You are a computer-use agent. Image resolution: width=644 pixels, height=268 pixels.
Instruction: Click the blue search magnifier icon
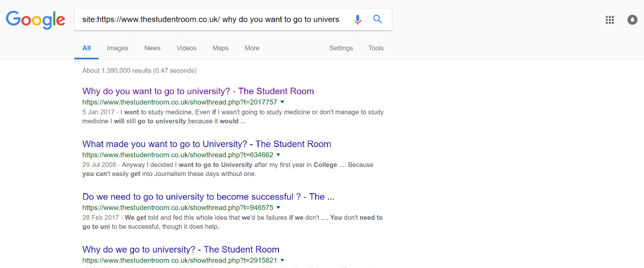(x=377, y=19)
